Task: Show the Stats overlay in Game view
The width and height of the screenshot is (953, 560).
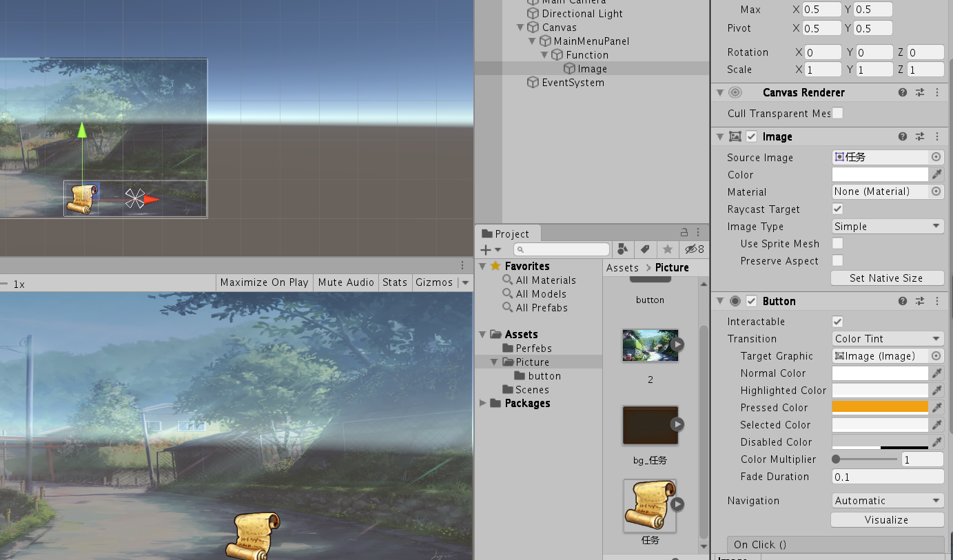Action: tap(395, 282)
